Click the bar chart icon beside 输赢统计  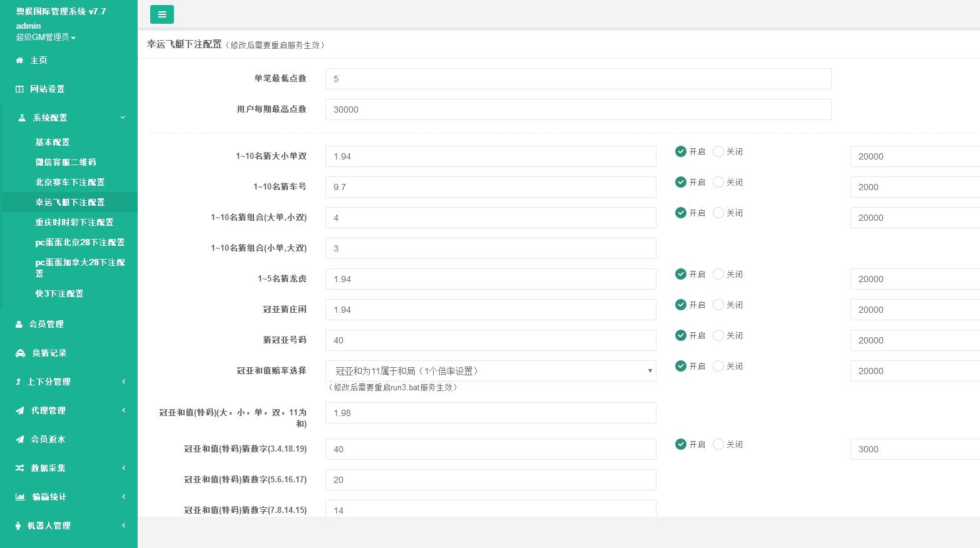[x=20, y=497]
